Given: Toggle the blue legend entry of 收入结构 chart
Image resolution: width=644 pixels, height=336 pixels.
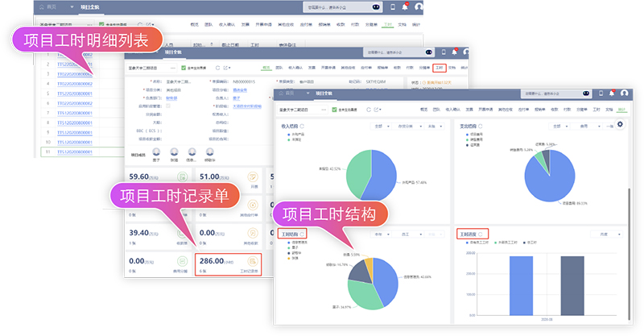Looking at the screenshot, I should (x=295, y=135).
